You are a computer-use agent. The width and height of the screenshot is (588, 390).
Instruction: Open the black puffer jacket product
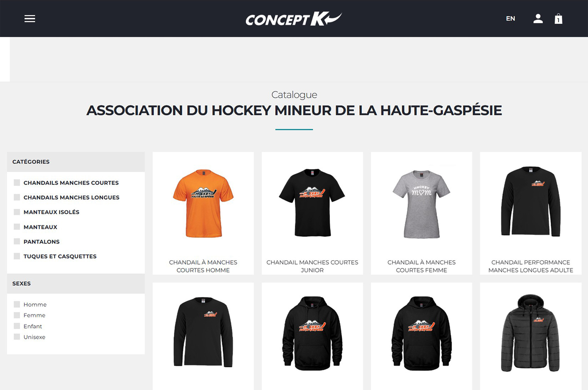coord(530,333)
